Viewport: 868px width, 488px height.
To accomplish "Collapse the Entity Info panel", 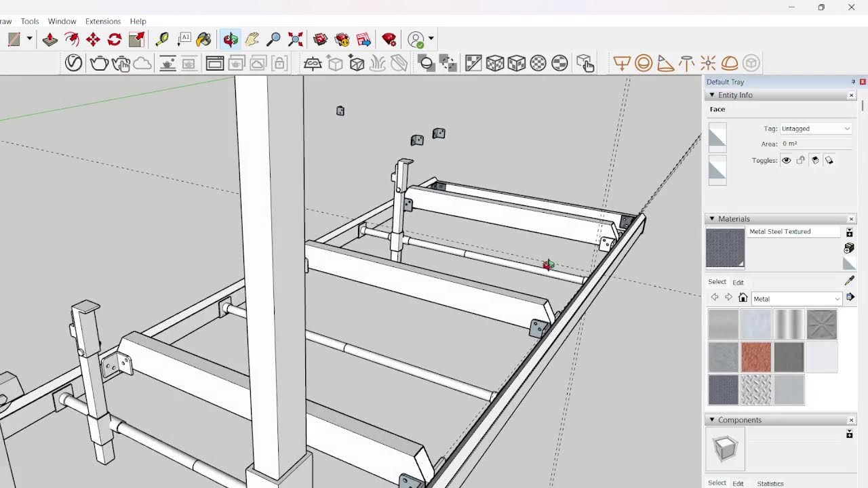I will (x=712, y=95).
